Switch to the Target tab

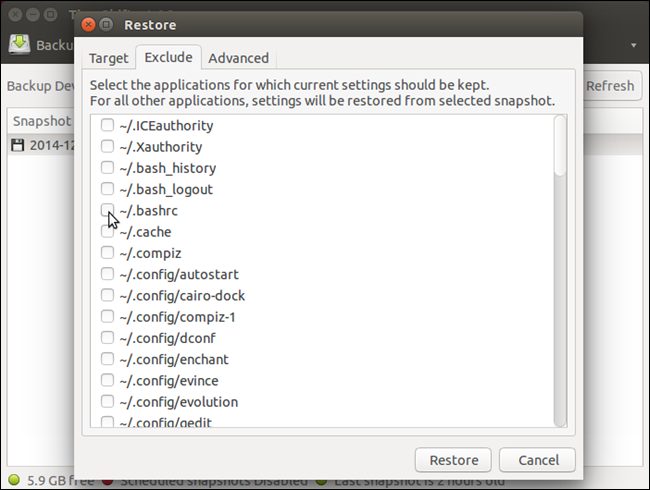tap(109, 58)
